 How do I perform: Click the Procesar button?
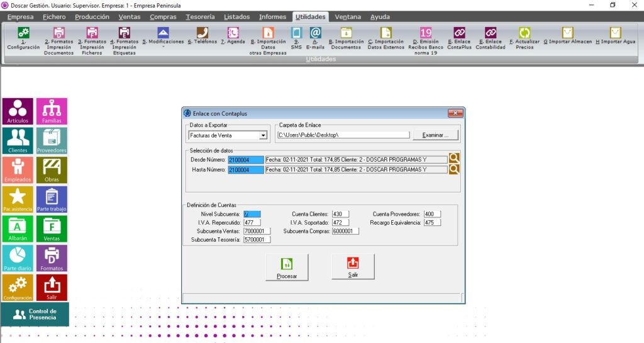(x=286, y=267)
